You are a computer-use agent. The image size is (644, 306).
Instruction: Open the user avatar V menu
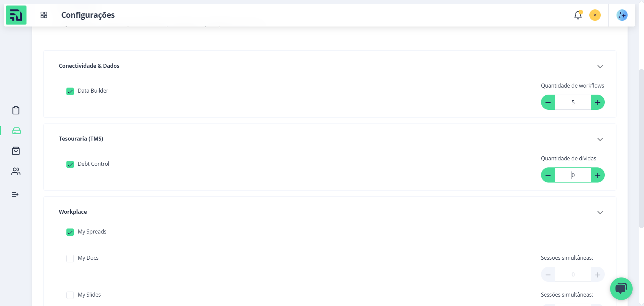[x=595, y=15]
